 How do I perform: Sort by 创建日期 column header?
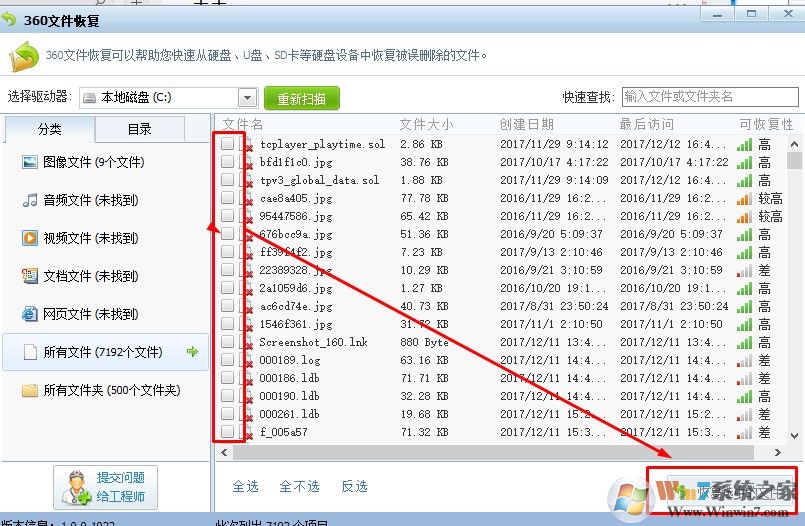pos(527,124)
